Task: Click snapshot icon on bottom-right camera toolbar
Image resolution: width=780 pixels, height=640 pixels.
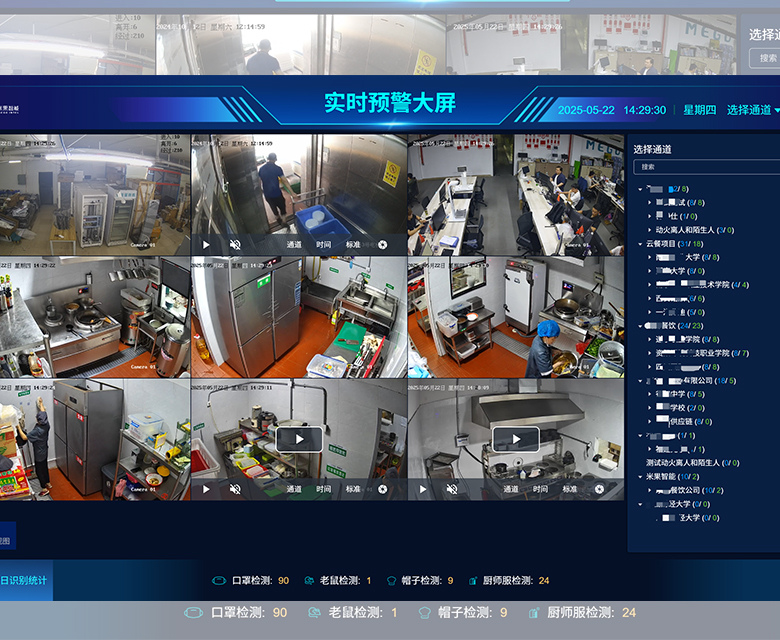Action: point(599,489)
